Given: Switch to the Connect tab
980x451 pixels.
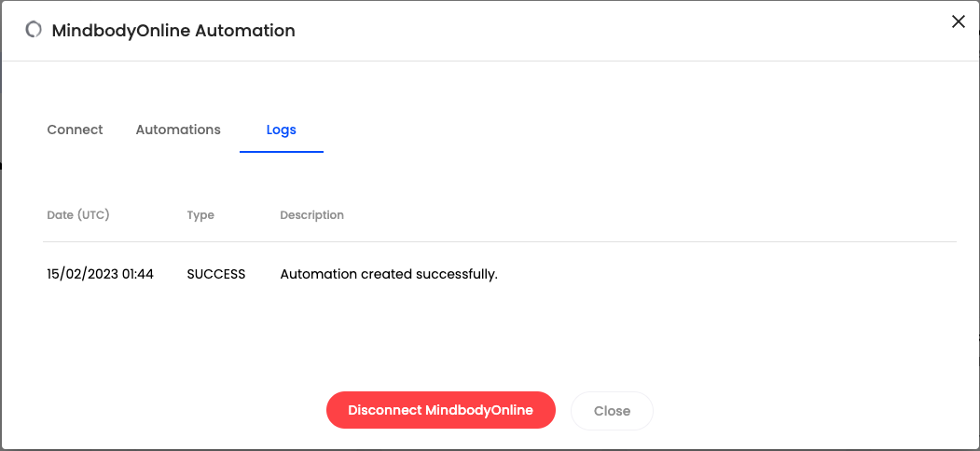Looking at the screenshot, I should [75, 130].
